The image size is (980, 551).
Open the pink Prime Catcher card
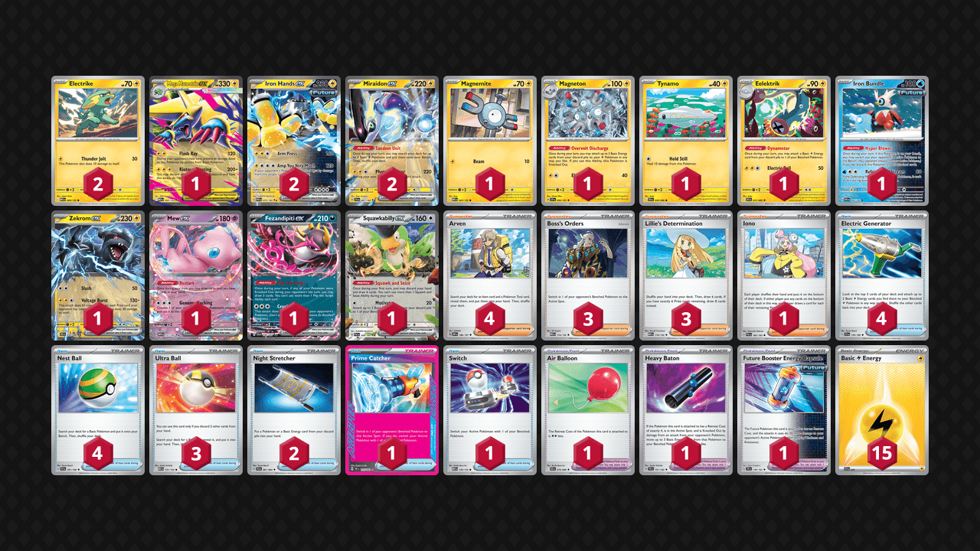point(392,410)
